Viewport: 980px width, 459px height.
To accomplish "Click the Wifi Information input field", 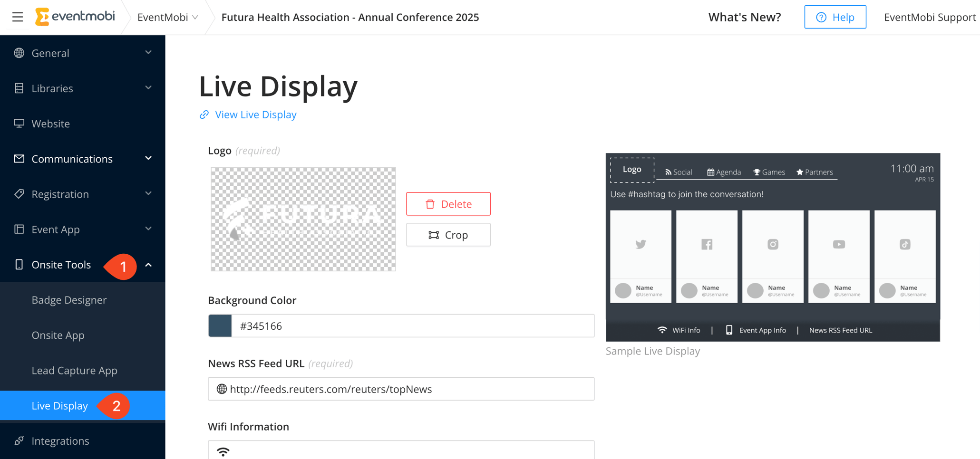I will click(x=401, y=450).
